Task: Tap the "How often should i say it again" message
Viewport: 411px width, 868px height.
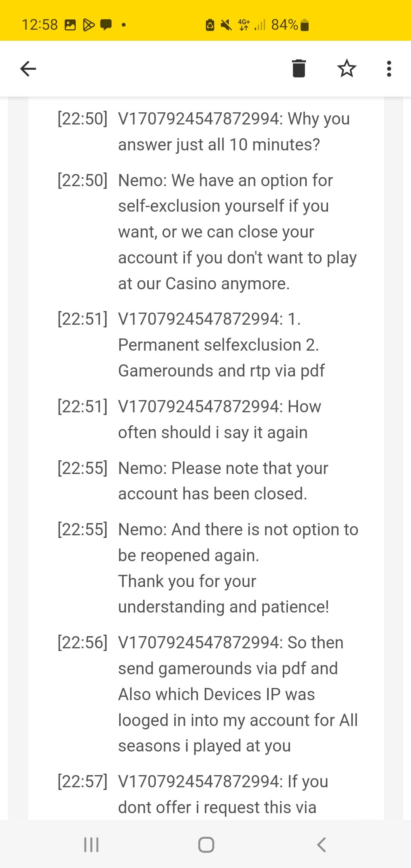Action: coord(220,420)
